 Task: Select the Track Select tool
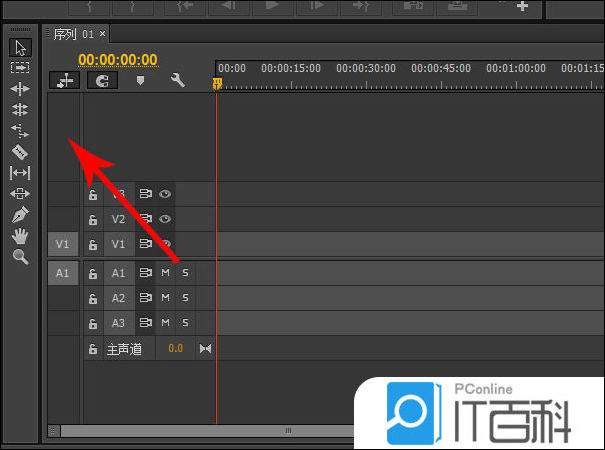coord(20,68)
